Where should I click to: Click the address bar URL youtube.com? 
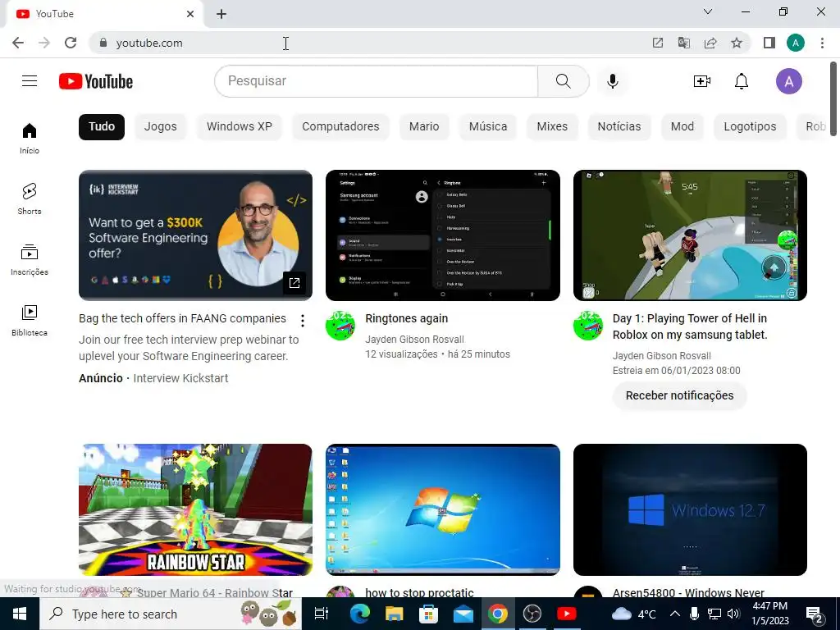click(x=149, y=43)
